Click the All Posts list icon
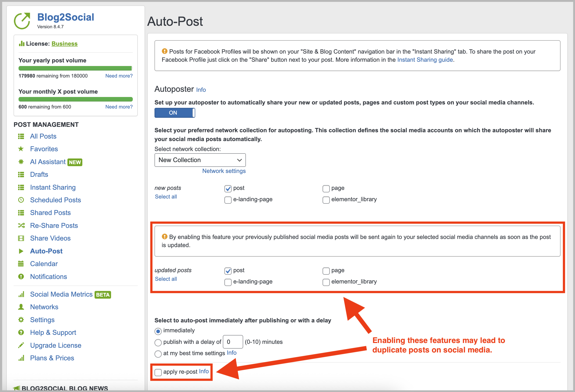 coord(21,136)
